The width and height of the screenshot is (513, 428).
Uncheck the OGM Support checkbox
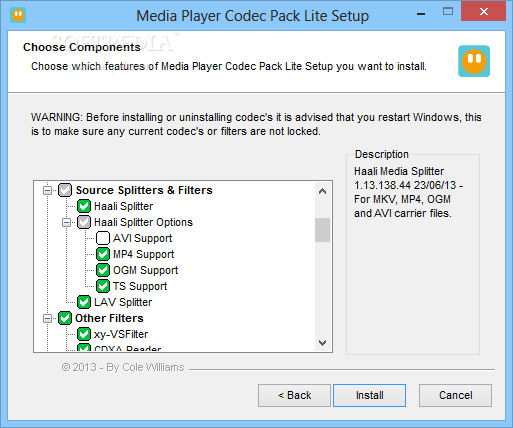click(x=103, y=270)
